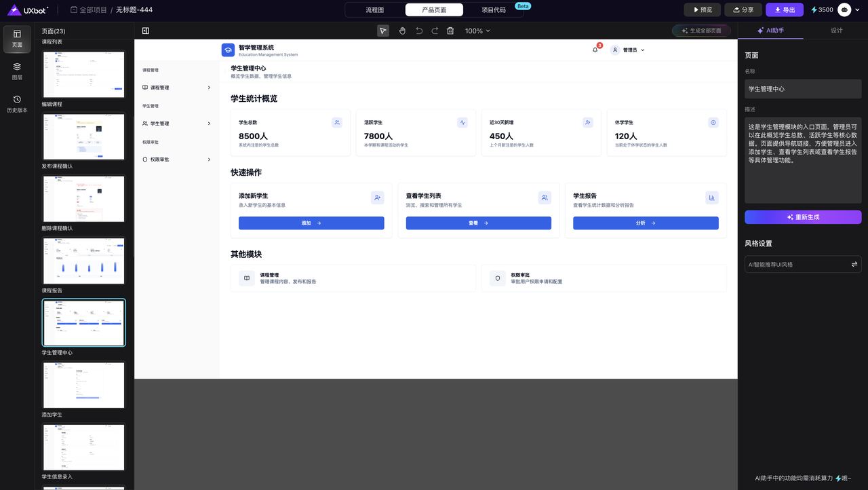Screen dimensions: 868x490
Task: Switch to the 项目代码 tab
Action: [x=494, y=10]
